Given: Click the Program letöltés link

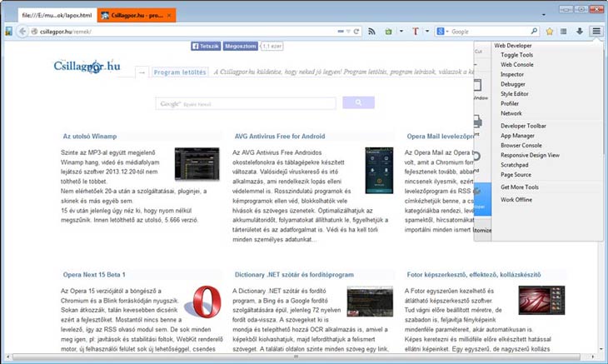Looking at the screenshot, I should 180,72.
